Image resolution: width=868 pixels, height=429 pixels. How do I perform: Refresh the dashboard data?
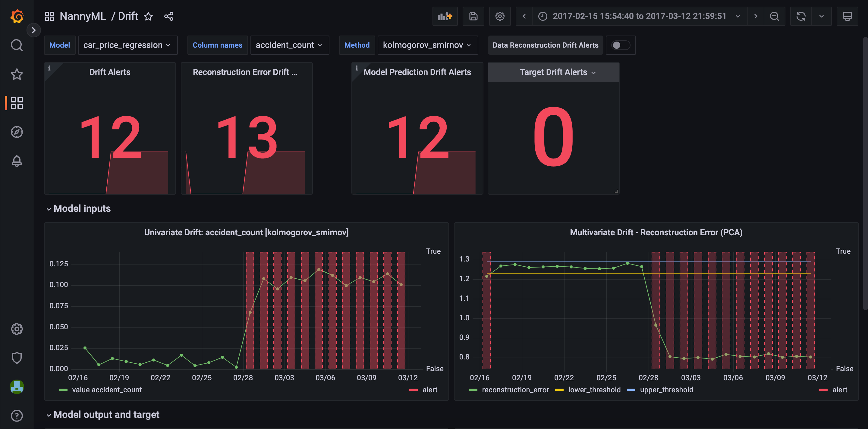(x=801, y=16)
